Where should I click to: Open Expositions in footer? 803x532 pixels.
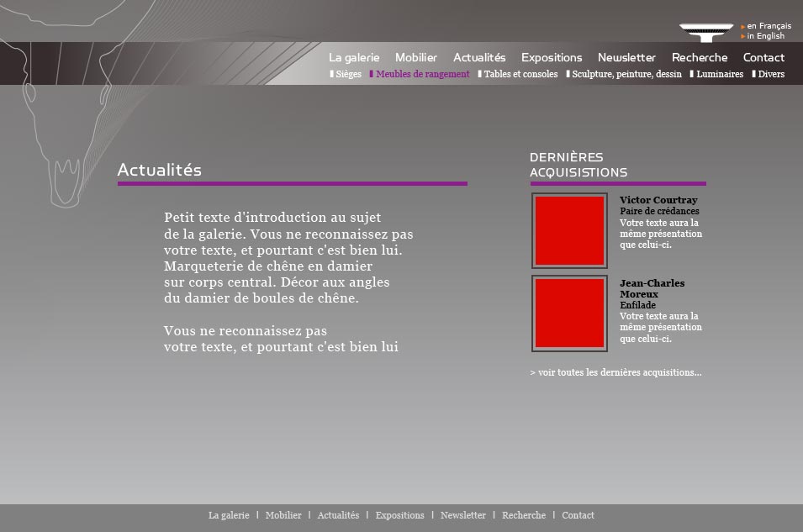click(x=399, y=515)
